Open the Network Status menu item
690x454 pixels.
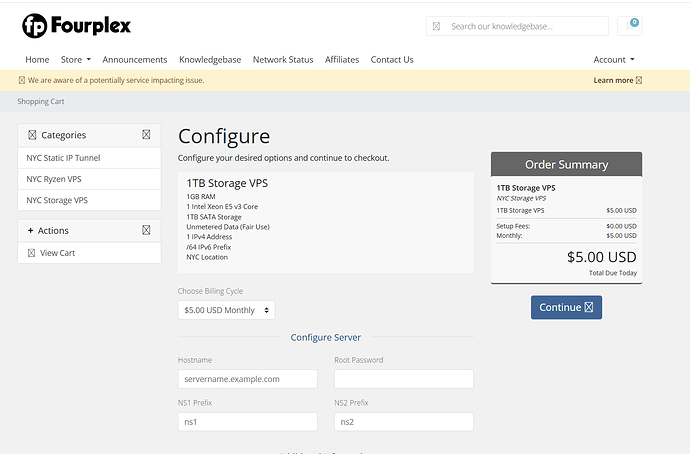(x=283, y=59)
